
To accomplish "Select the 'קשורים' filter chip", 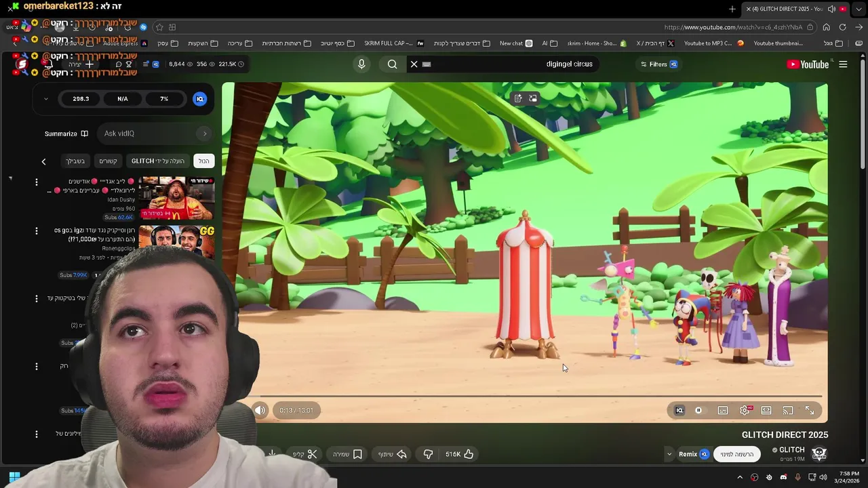I will [108, 161].
